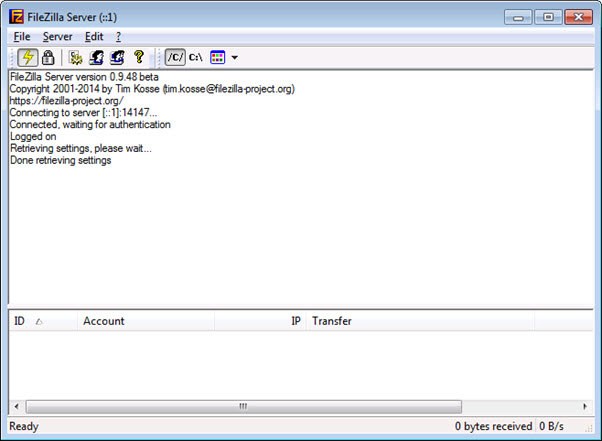This screenshot has height=441, width=602.
Task: Open the Users dialog (single head icon)
Action: click(96, 58)
